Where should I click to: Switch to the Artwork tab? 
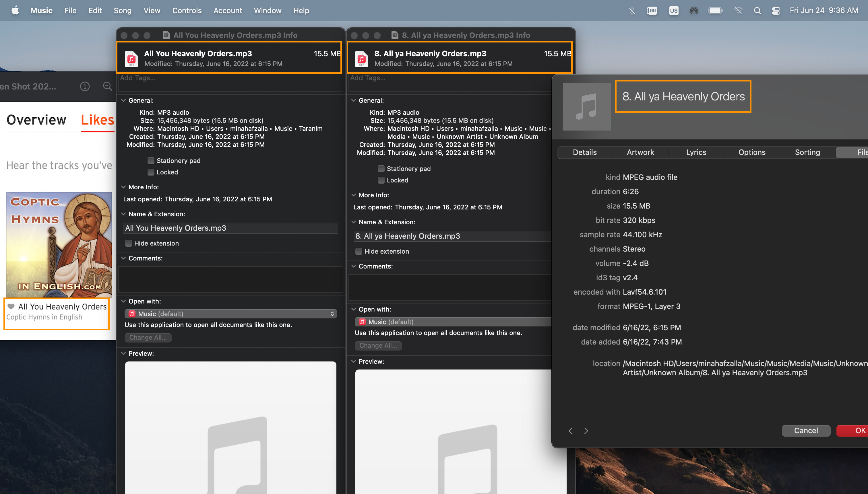coord(640,152)
